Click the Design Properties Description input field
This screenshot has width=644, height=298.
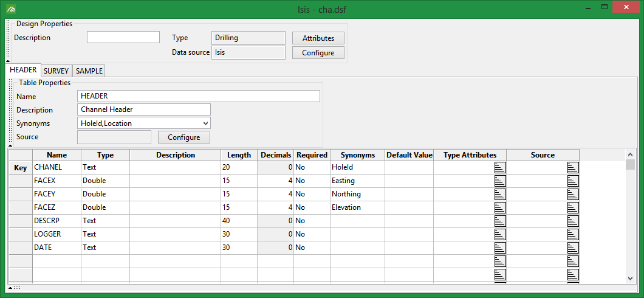click(123, 38)
